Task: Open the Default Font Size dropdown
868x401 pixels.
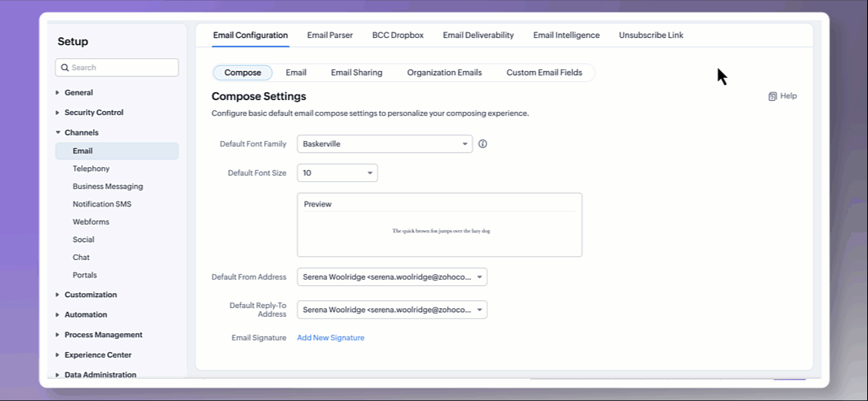Action: (x=337, y=173)
